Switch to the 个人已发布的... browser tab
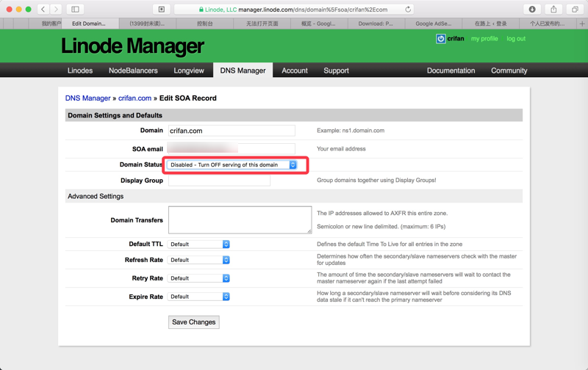Screen dimensions: 588x370 pyautogui.click(x=548, y=23)
